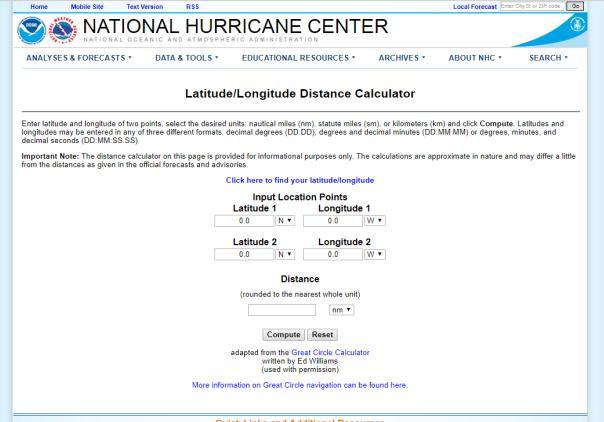Screen dimensions: 604x422
Task: Click the Latitude 1 input field
Action: click(244, 221)
